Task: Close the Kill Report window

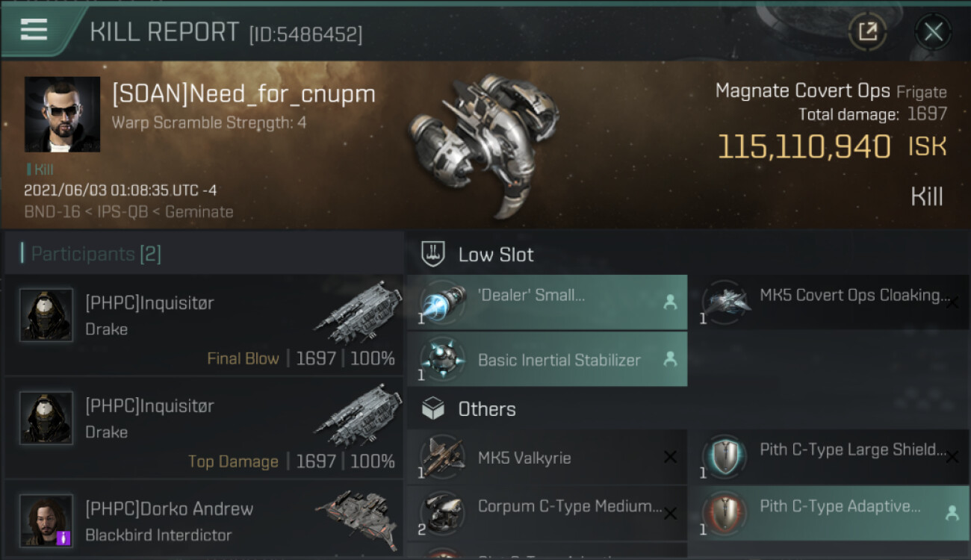Action: point(933,31)
